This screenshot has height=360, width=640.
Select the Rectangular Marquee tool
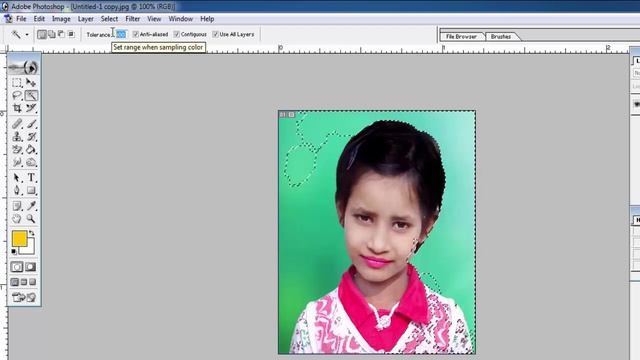pyautogui.click(x=17, y=83)
